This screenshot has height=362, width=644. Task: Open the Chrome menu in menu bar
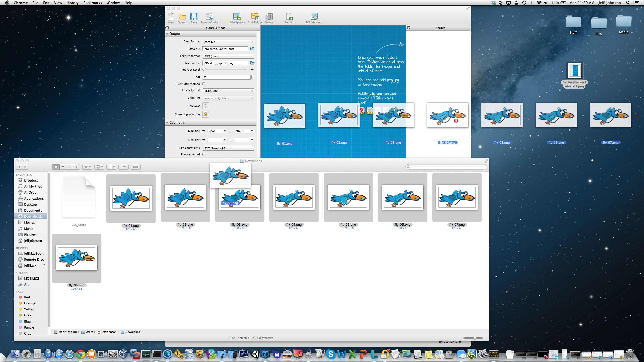tap(21, 3)
